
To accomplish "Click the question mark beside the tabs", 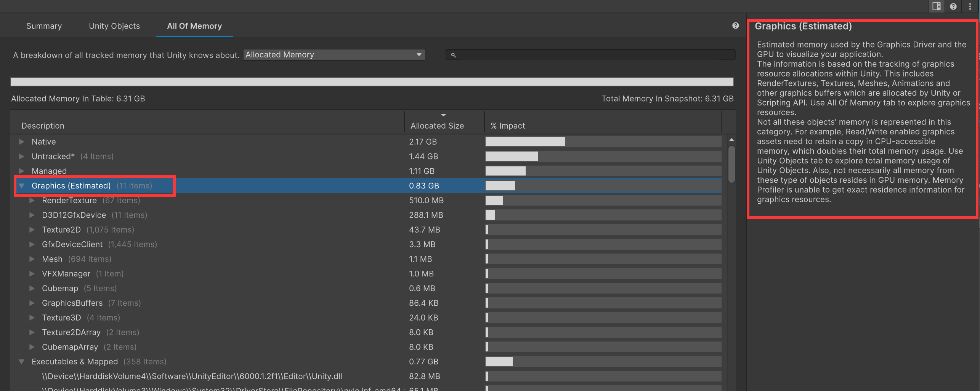I will (735, 26).
